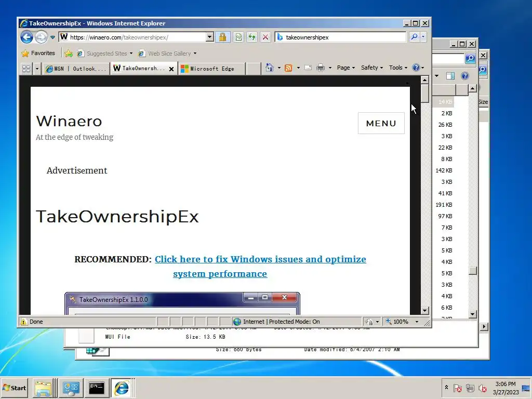The width and height of the screenshot is (532, 399).
Task: Click the Forward navigation arrow
Action: coord(42,37)
